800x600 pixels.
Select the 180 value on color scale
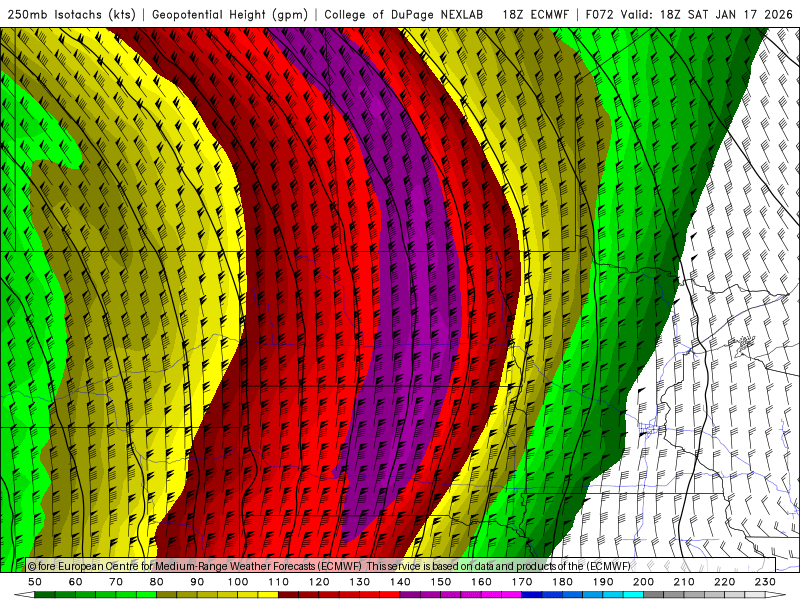tap(562, 582)
